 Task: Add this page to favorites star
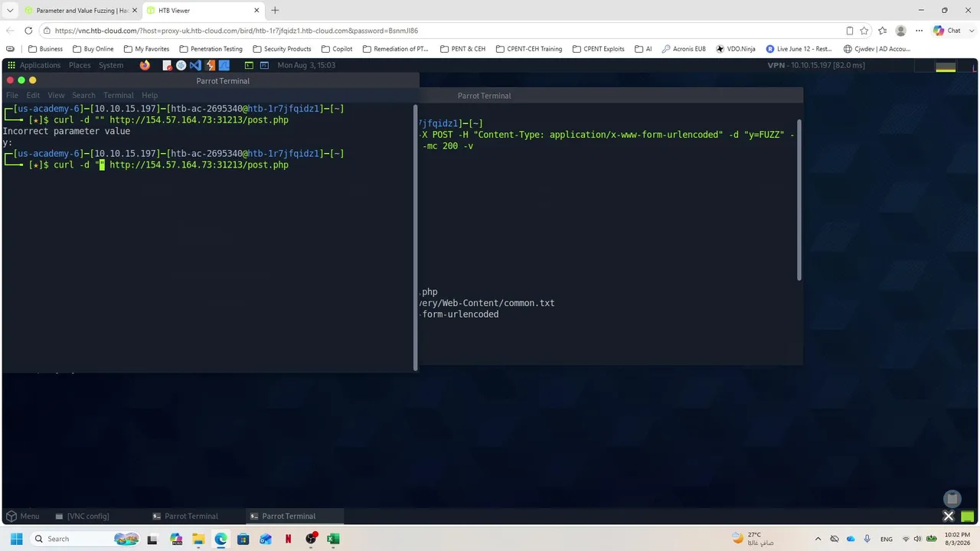[864, 31]
